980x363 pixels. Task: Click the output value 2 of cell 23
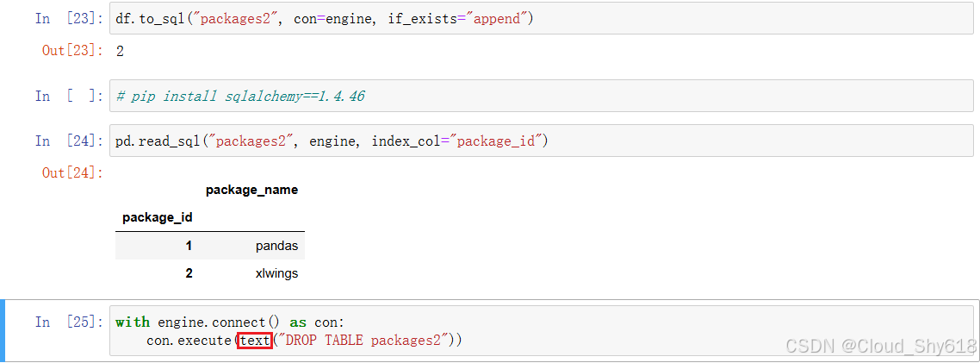click(120, 52)
